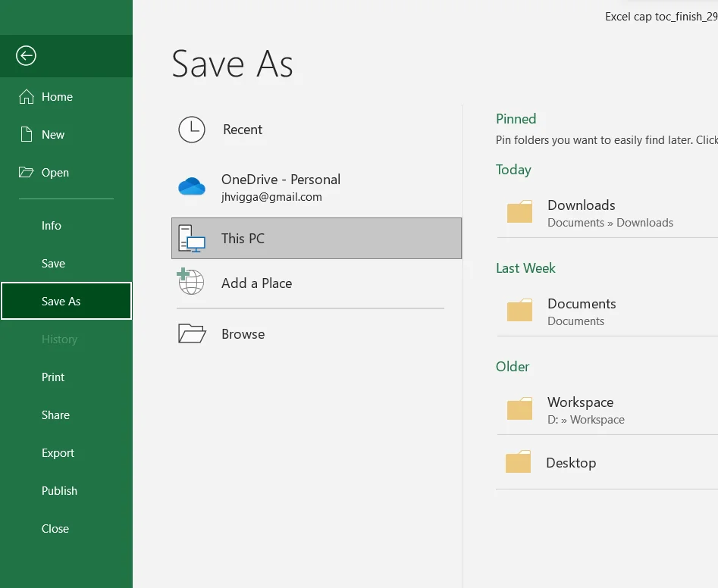Go to Home in the sidebar

[67, 96]
